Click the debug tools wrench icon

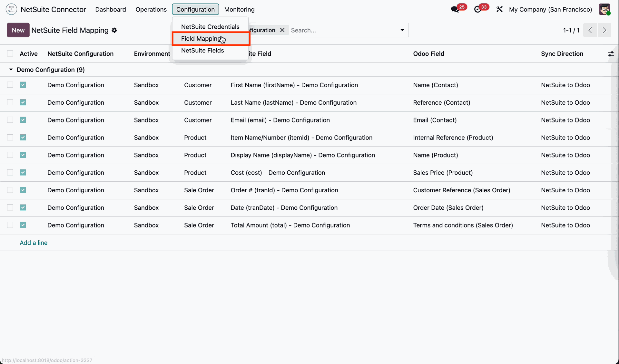[499, 9]
